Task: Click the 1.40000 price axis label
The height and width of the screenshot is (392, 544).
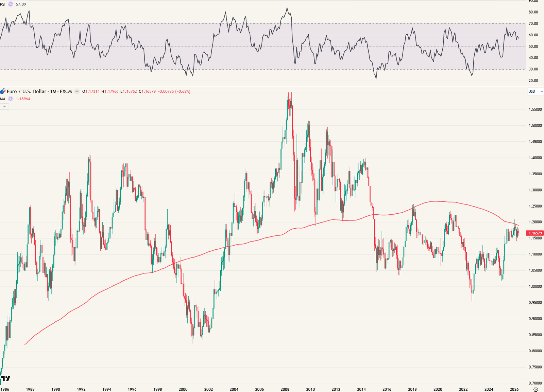Action: pos(535,158)
